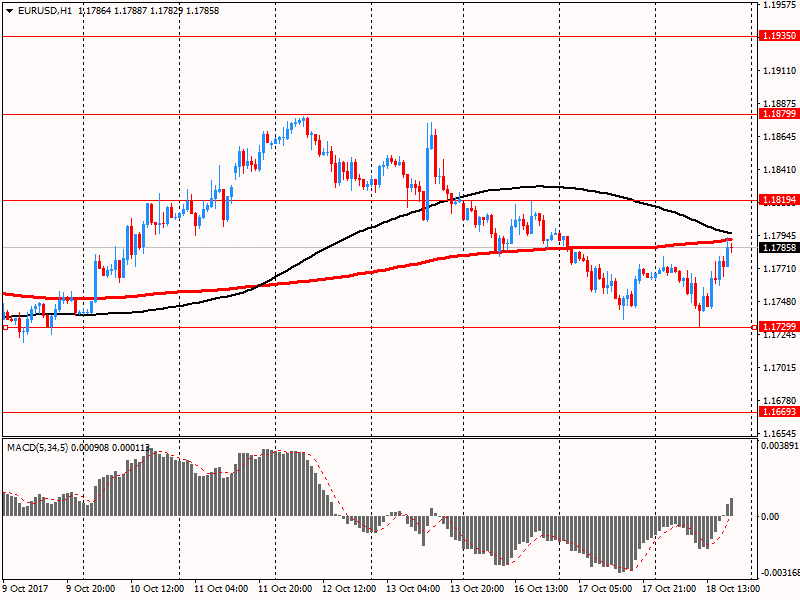Click the 0.00 MACD zero level label
This screenshot has width=800, height=600.
click(770, 517)
